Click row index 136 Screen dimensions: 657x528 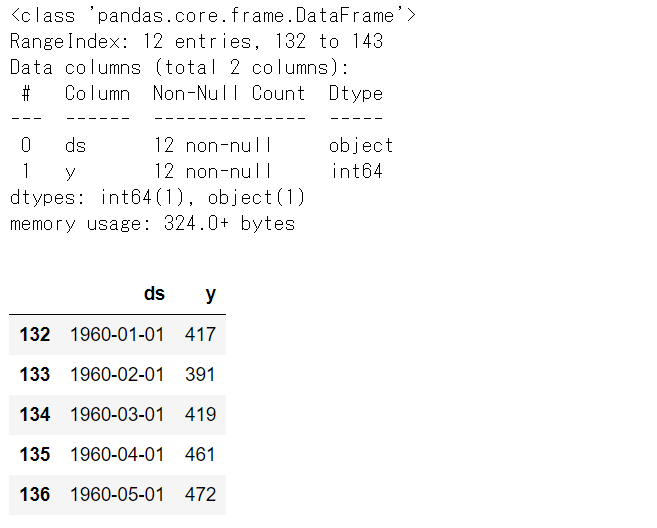[x=35, y=494]
